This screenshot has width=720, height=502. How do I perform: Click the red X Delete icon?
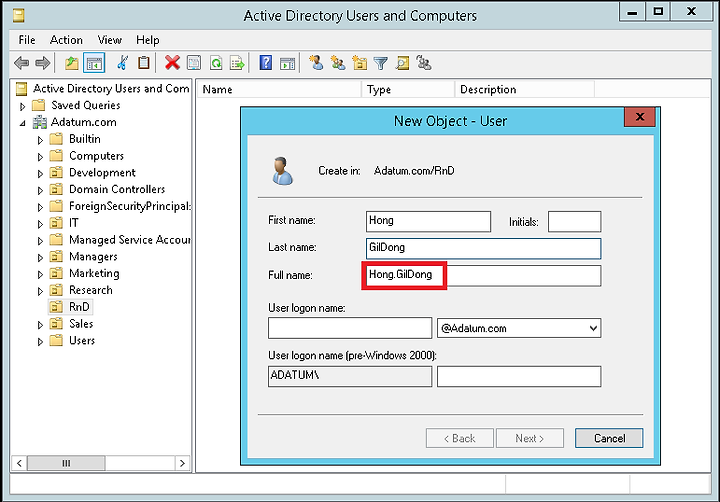tap(172, 63)
